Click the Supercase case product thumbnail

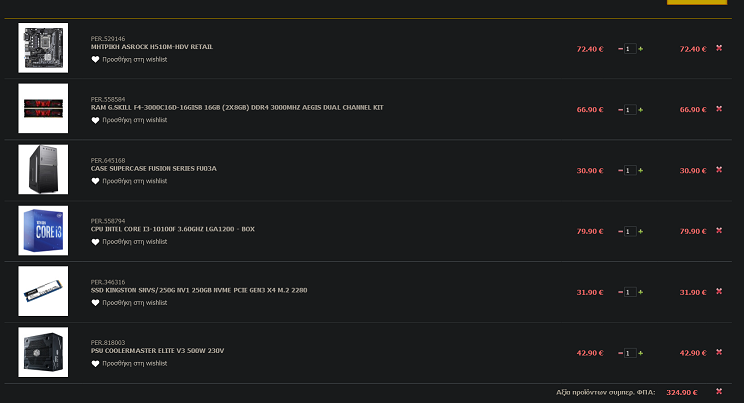point(43,169)
